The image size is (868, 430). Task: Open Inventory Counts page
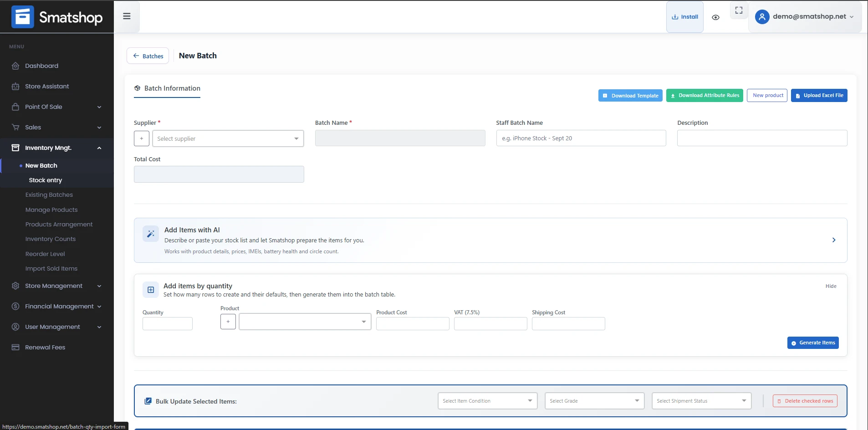(51, 239)
